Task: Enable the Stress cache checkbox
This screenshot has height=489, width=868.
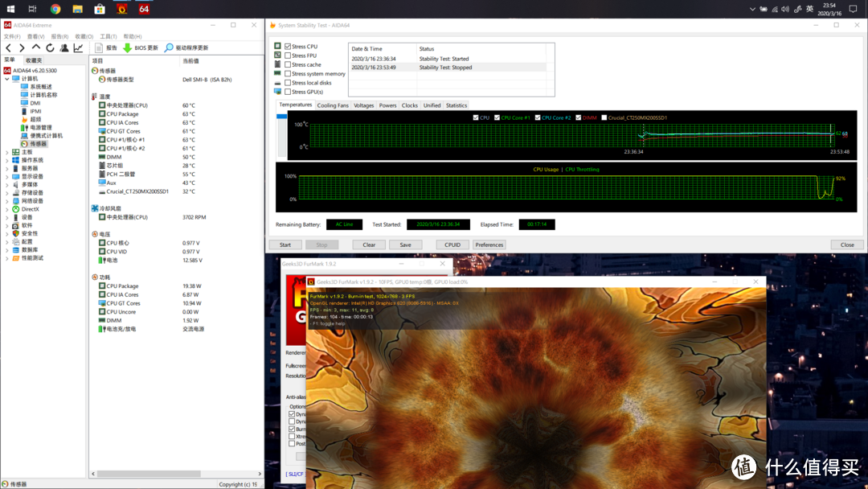Action: click(288, 65)
